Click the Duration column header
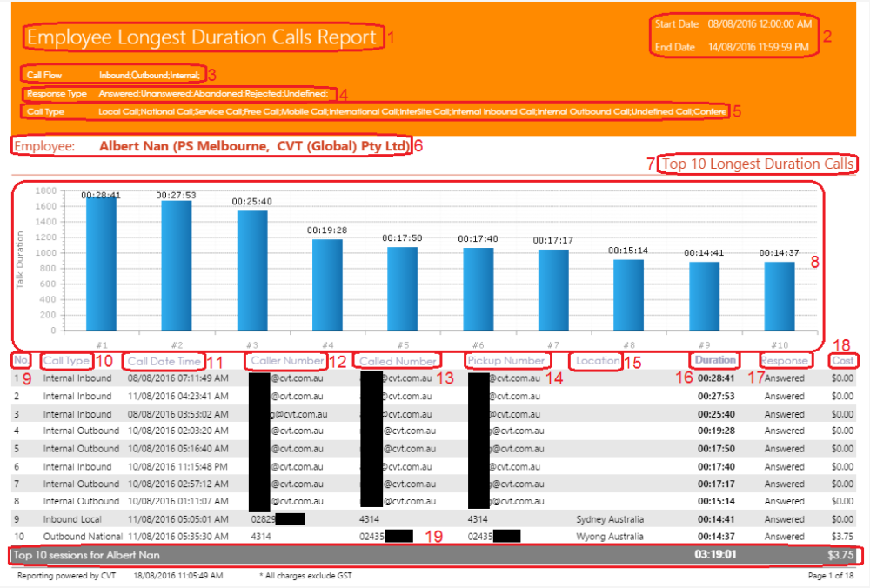Viewport: 870px width, 588px height. point(715,360)
